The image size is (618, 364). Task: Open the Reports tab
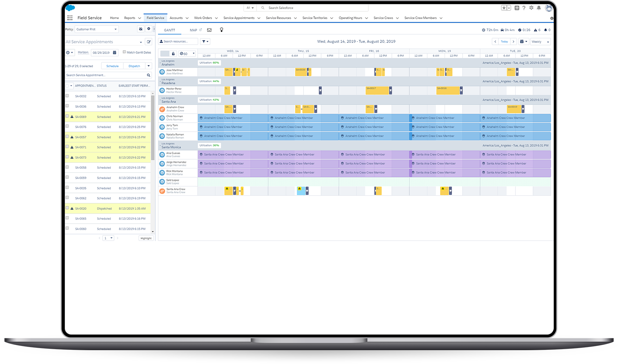click(x=130, y=18)
